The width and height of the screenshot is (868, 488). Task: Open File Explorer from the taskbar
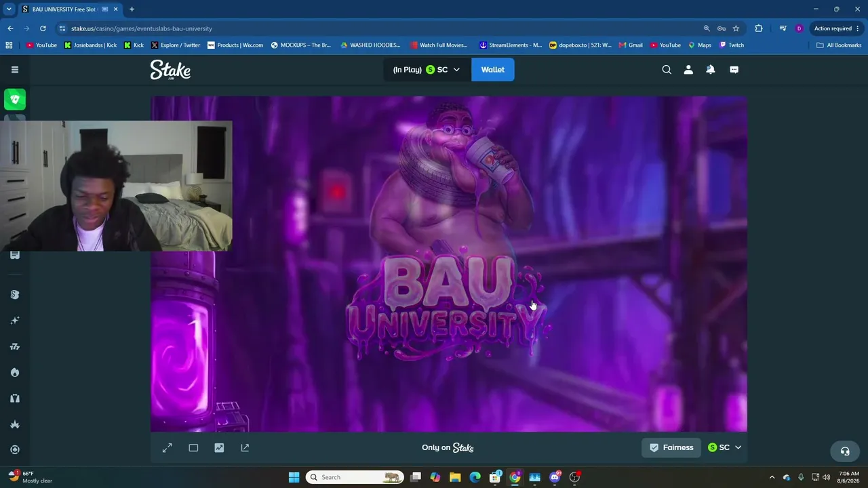pos(455,477)
